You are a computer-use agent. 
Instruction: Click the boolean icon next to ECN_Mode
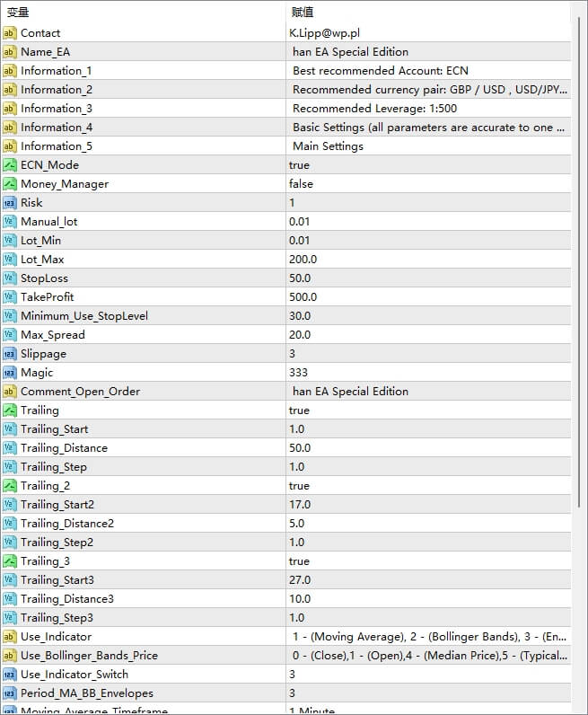point(10,165)
